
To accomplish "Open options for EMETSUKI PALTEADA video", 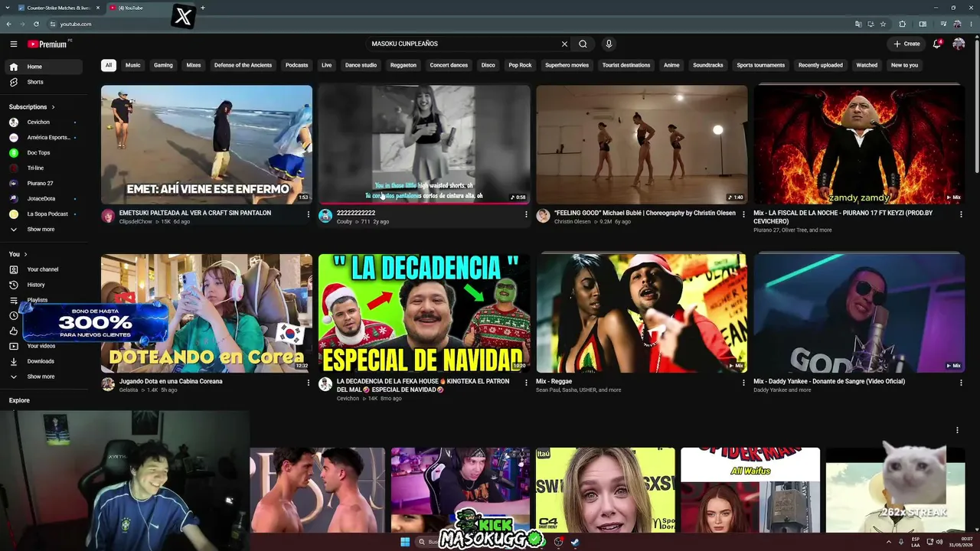I will pos(309,214).
